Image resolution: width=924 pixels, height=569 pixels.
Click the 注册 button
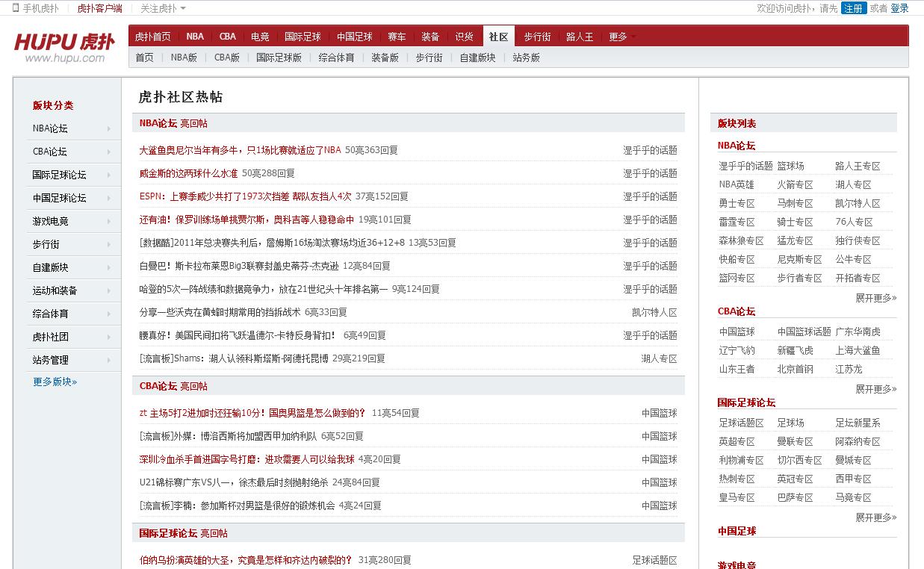[x=853, y=8]
